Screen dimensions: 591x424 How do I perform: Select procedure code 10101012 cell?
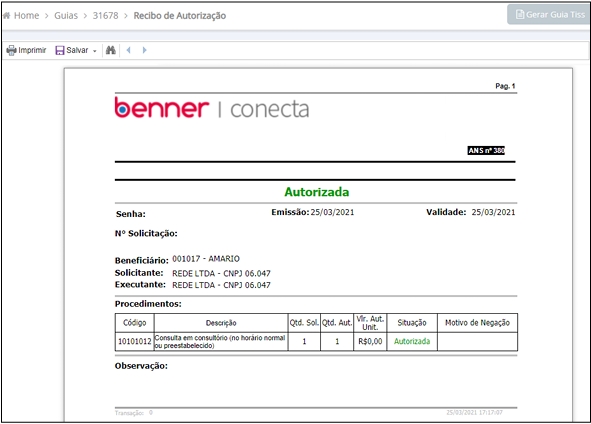tap(135, 341)
